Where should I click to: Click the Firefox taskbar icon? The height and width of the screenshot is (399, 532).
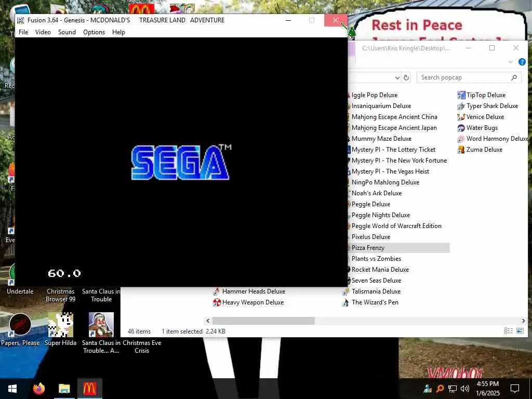[38, 389]
